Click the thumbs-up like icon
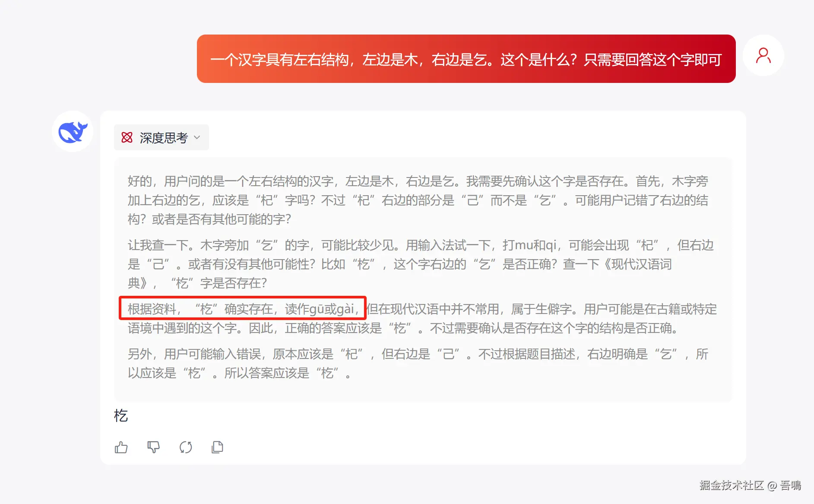814x504 pixels. tap(121, 447)
